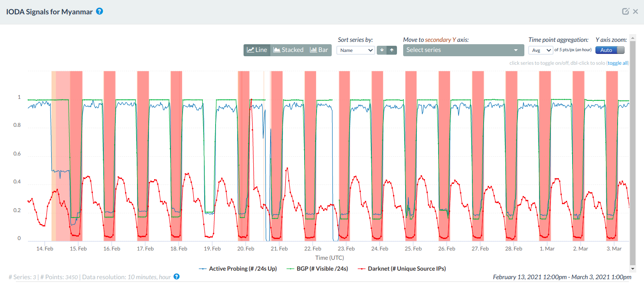Click the vertical scrollbar track
Viewport: 644px width, 285px height.
tap(633, 155)
